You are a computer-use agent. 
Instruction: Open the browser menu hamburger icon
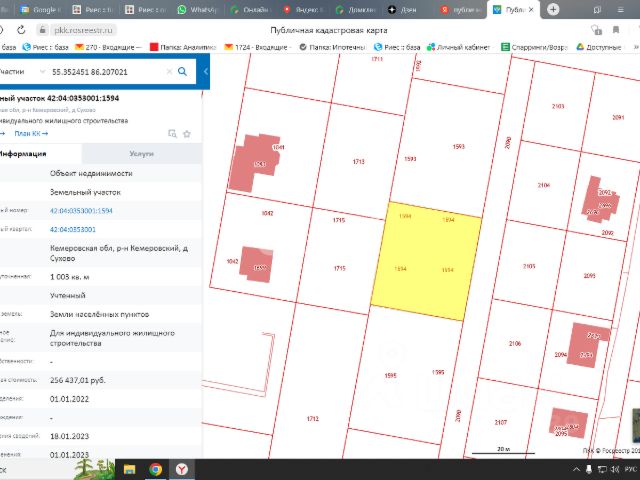(620, 9)
